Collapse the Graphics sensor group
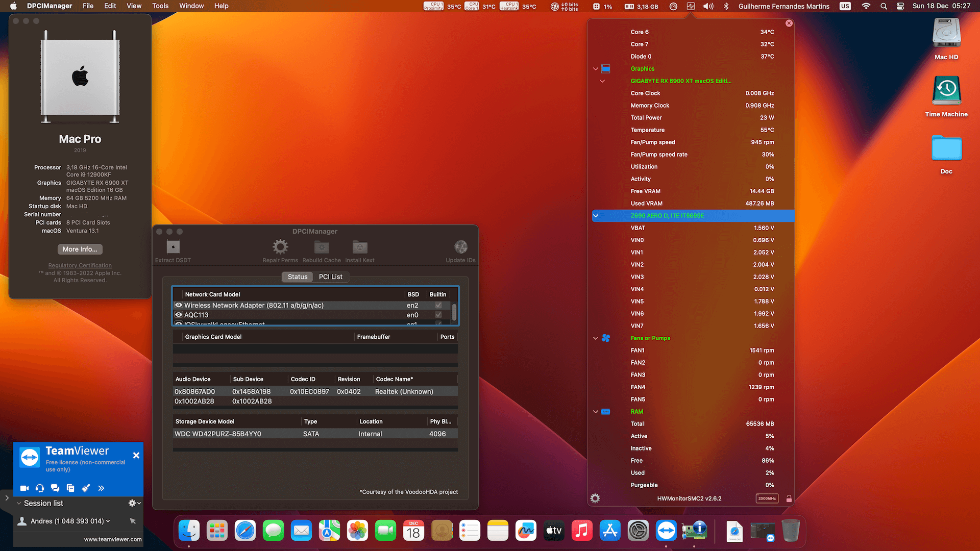 point(595,69)
